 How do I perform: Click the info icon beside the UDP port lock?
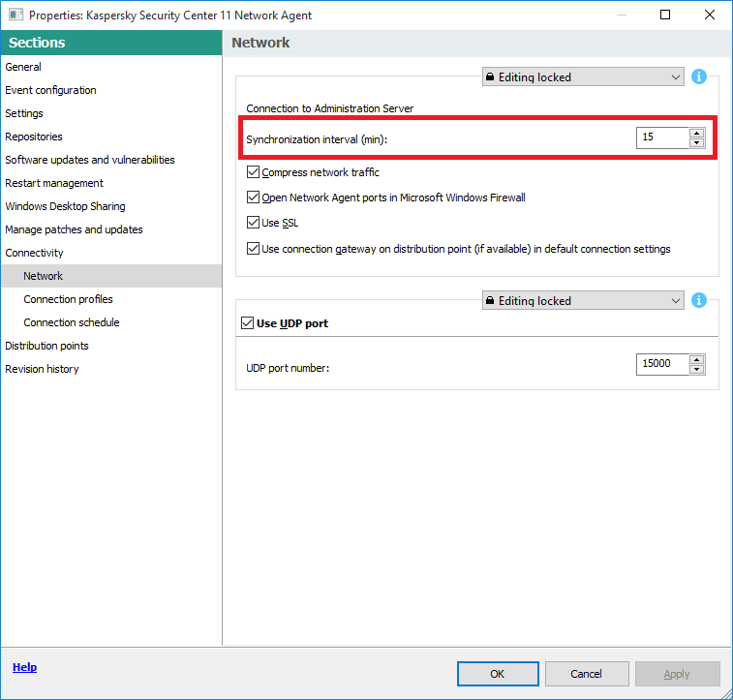(x=698, y=300)
